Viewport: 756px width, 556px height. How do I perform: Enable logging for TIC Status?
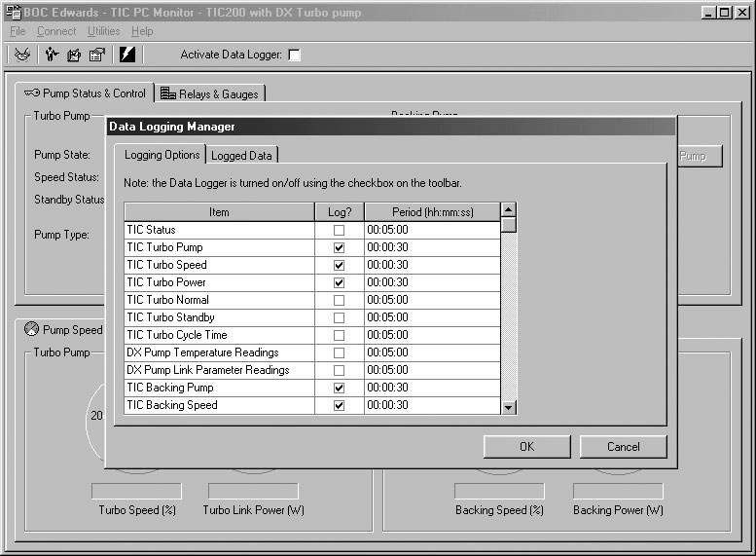339,230
